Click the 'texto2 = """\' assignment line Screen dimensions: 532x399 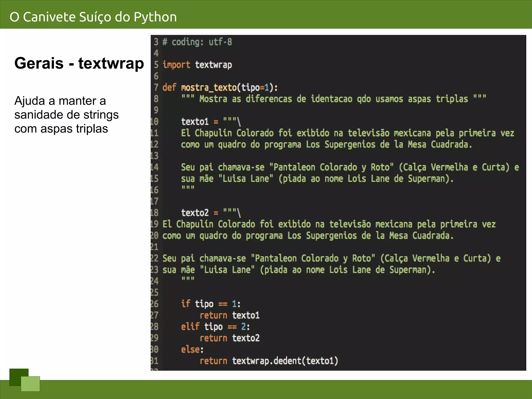(x=211, y=213)
